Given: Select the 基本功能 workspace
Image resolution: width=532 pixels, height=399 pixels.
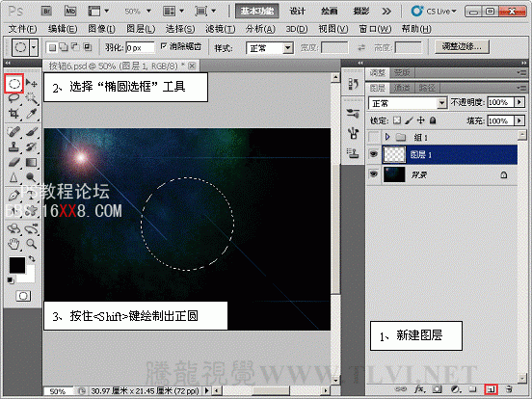Looking at the screenshot, I should pos(257,12).
